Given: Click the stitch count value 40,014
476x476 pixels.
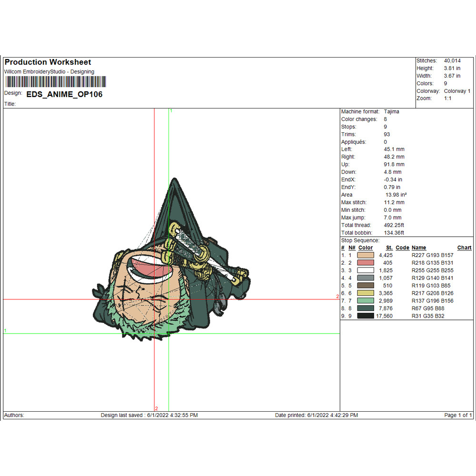Looking at the screenshot, I should pyautogui.click(x=453, y=61).
